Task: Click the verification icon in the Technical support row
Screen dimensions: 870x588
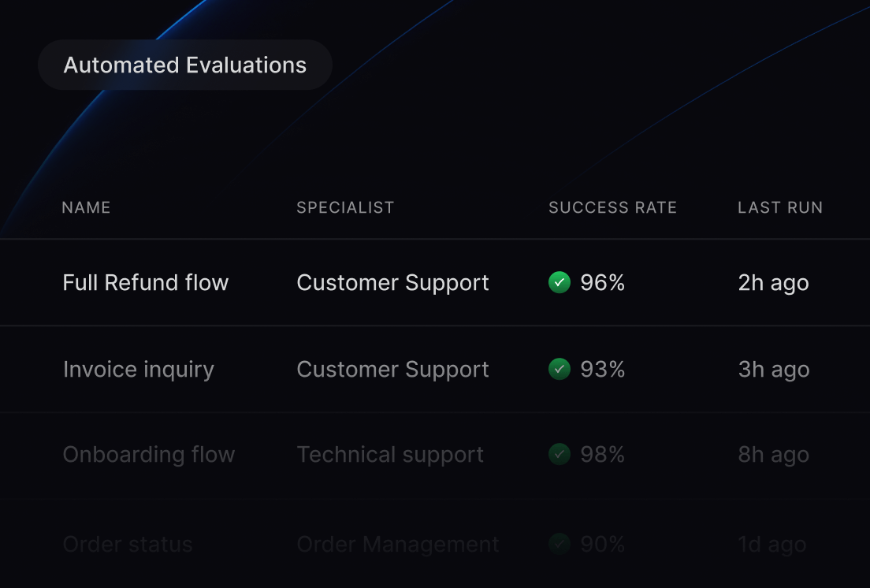Action: pyautogui.click(x=560, y=455)
